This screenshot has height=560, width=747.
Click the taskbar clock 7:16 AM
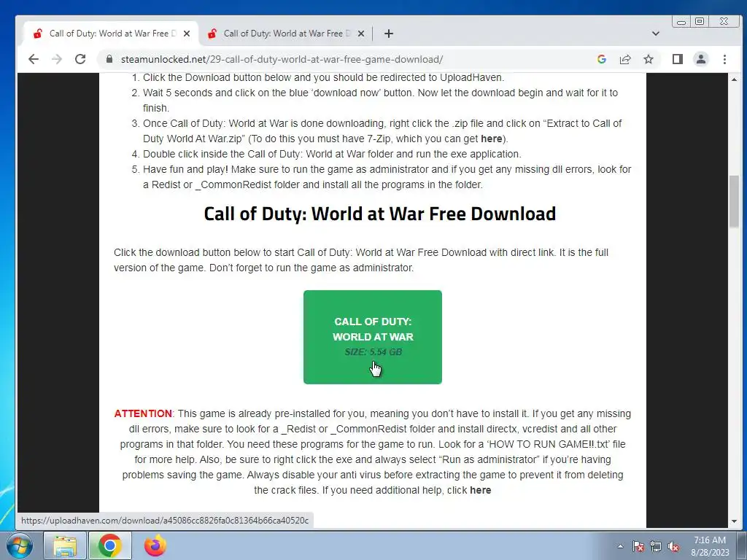pyautogui.click(x=710, y=540)
